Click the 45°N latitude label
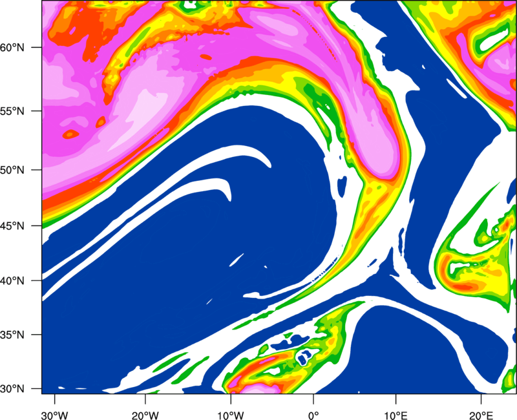The width and height of the screenshot is (517, 420). (12, 226)
